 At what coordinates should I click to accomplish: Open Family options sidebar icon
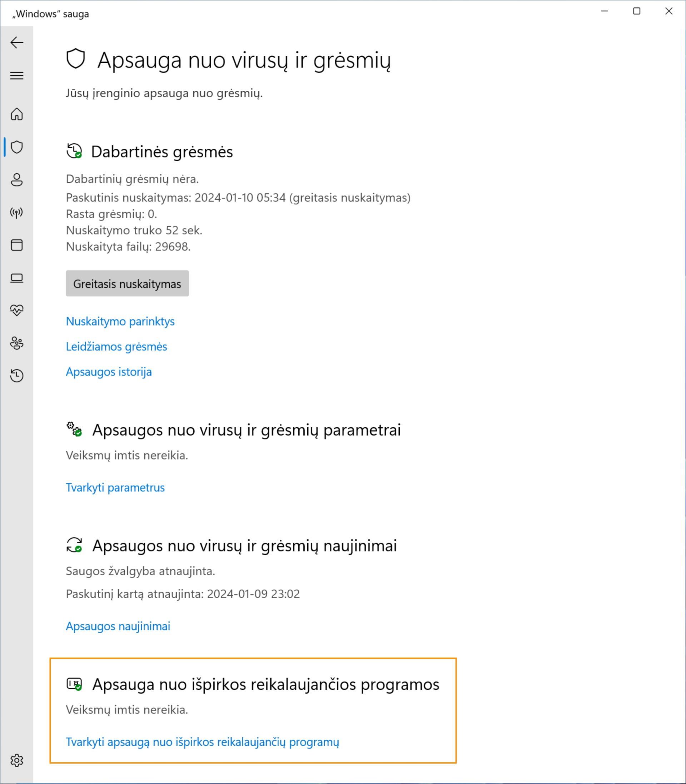point(17,343)
